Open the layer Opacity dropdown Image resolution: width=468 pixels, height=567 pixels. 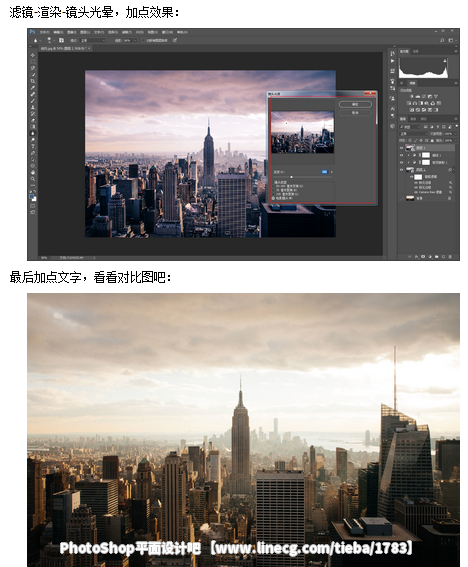click(x=456, y=134)
